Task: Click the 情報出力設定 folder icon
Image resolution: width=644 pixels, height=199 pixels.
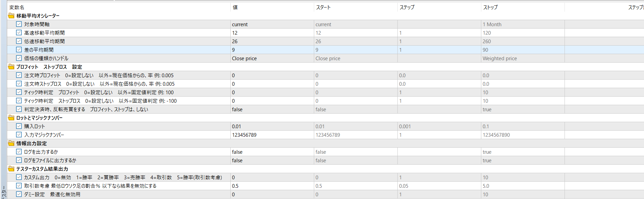Action: pos(11,143)
